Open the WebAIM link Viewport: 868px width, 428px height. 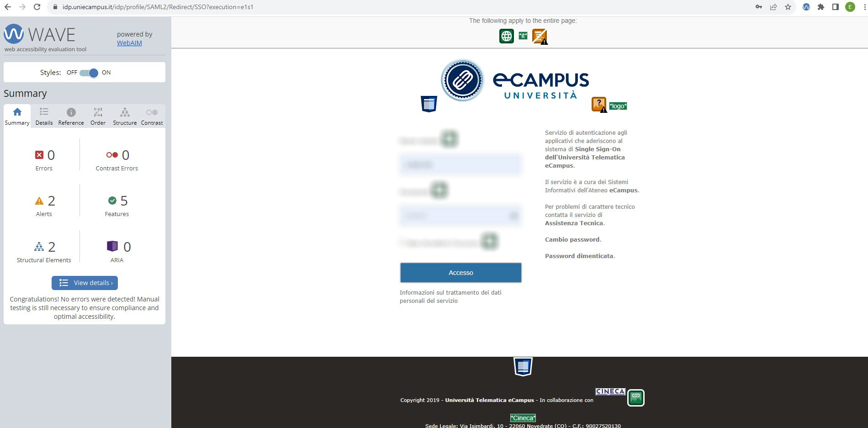[129, 43]
